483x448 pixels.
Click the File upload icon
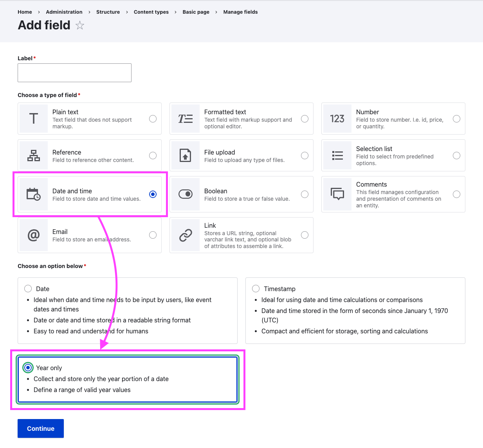tap(186, 155)
